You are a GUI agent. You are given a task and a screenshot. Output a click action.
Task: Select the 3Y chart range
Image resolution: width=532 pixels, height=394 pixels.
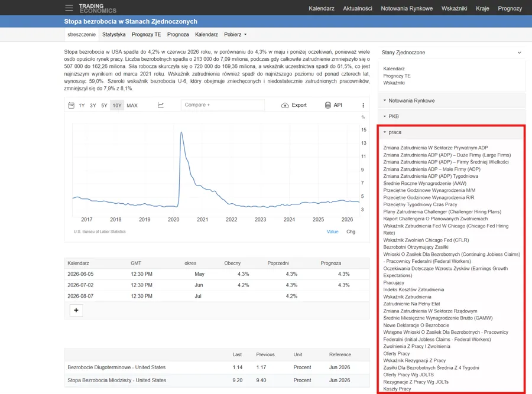(x=93, y=106)
